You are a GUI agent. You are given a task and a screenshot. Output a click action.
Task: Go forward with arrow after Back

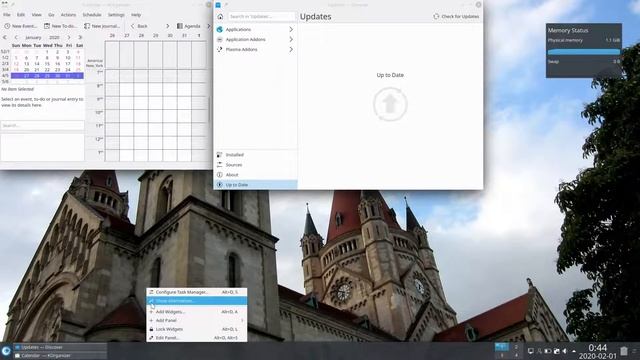tap(167, 26)
